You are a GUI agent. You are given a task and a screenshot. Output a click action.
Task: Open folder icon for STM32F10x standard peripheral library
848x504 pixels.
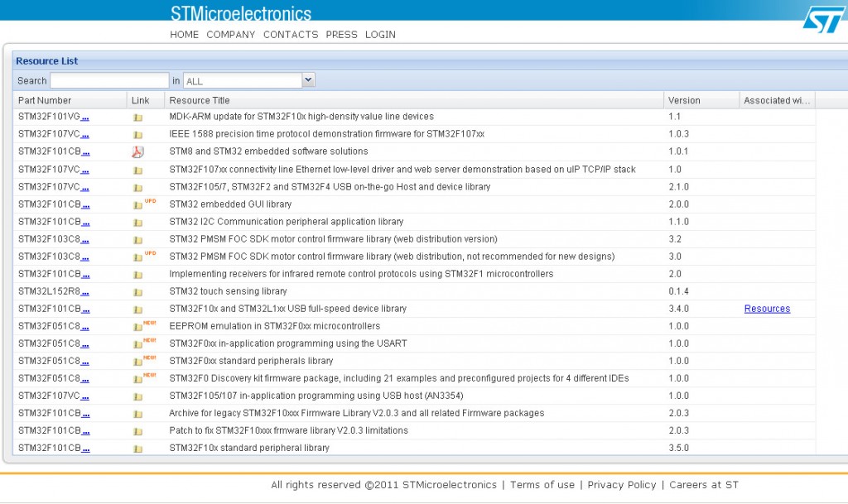(138, 449)
